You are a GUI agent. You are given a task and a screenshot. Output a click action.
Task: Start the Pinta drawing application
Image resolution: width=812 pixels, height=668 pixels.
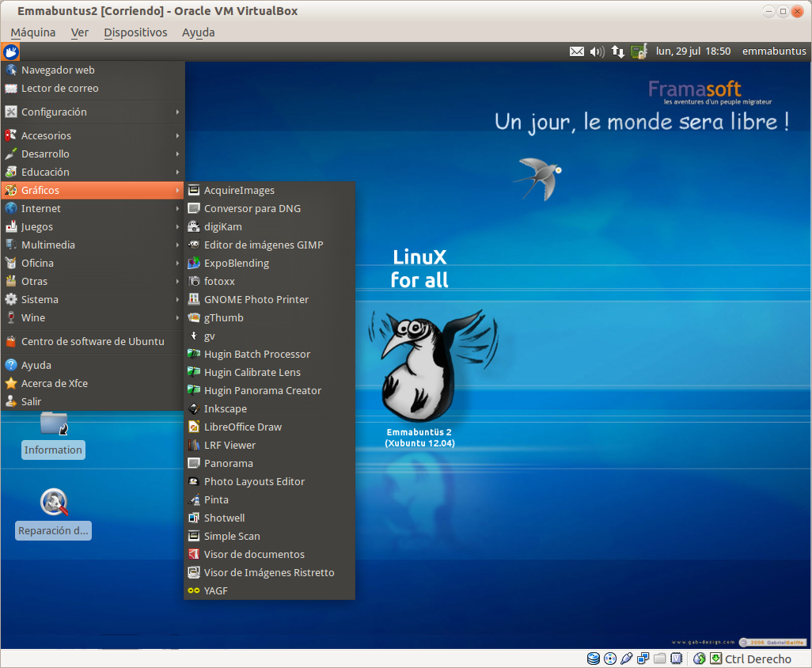[216, 499]
